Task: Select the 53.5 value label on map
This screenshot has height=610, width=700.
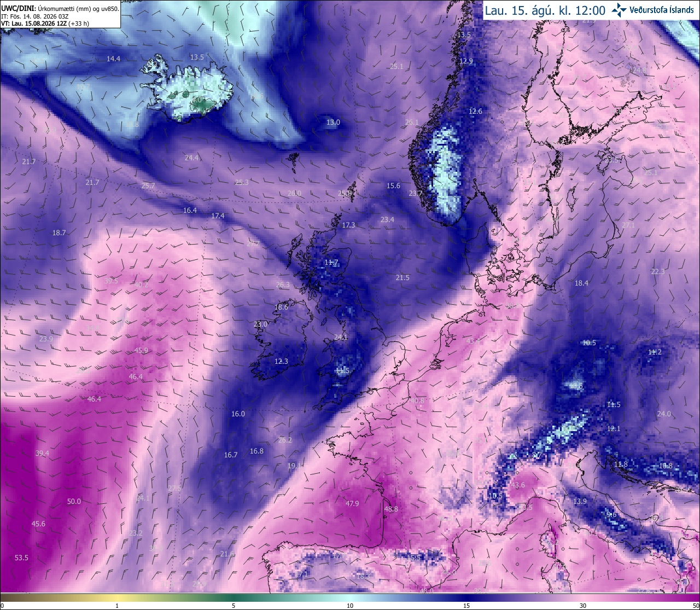Action: click(21, 557)
